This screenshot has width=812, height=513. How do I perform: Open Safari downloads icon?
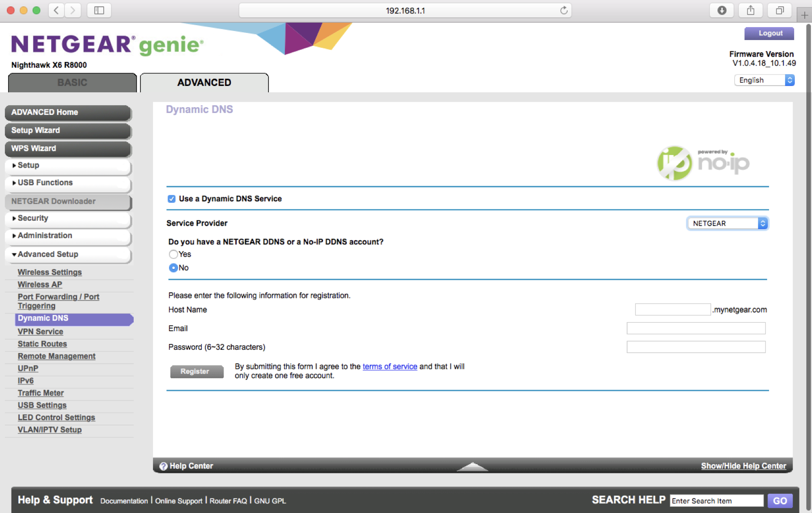tap(722, 10)
